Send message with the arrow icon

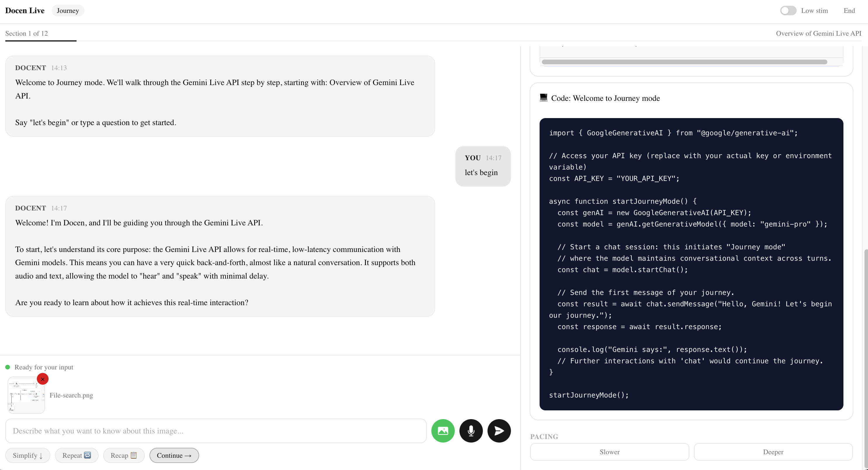(x=499, y=431)
